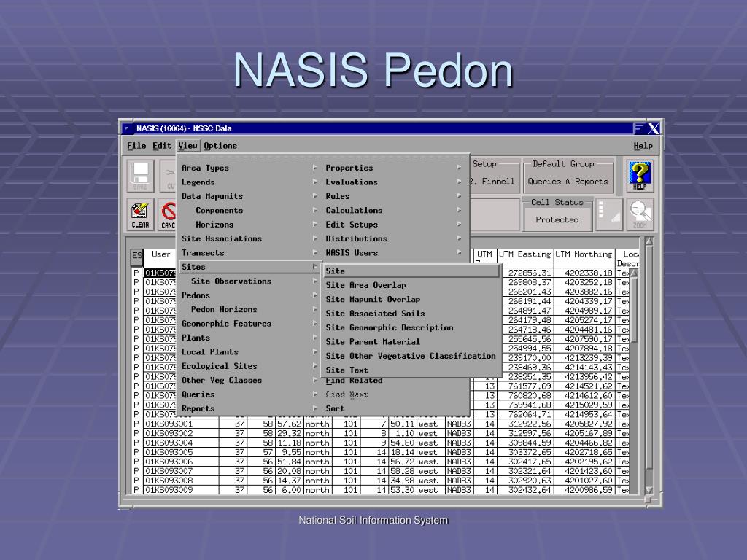Viewport: 747px width, 560px height.
Task: Click the Cancel toolbar icon
Action: [167, 215]
